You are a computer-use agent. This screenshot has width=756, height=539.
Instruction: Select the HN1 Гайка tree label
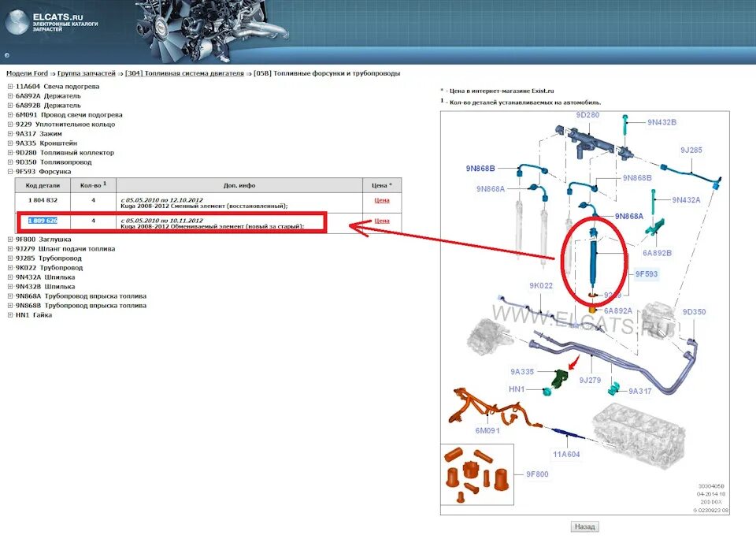[x=34, y=315]
